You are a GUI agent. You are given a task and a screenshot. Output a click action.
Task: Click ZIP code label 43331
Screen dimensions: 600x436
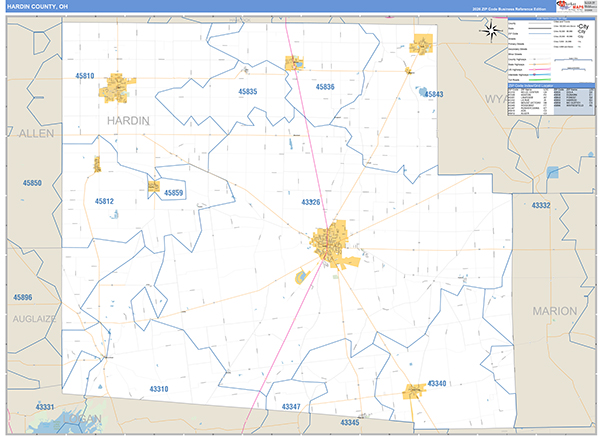45,407
